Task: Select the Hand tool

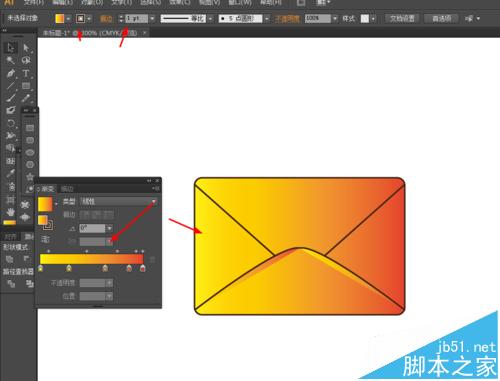Action: 11,212
